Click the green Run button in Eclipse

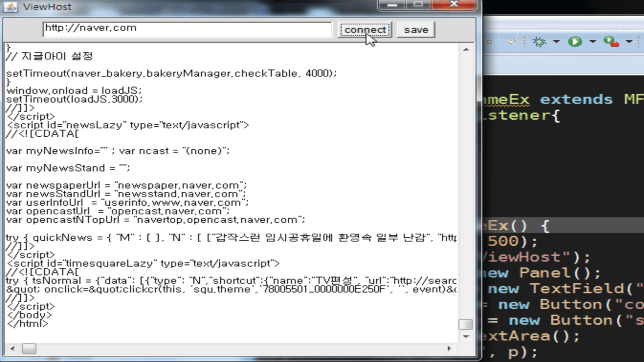pos(575,42)
